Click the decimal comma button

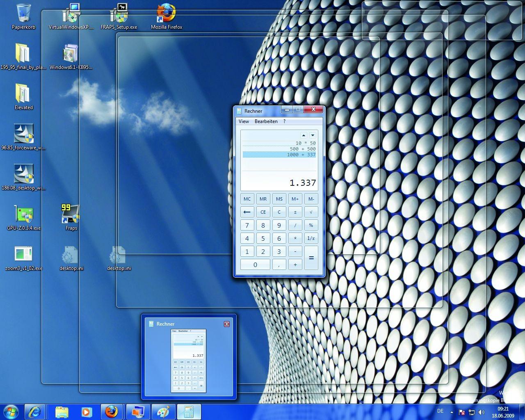pyautogui.click(x=279, y=265)
